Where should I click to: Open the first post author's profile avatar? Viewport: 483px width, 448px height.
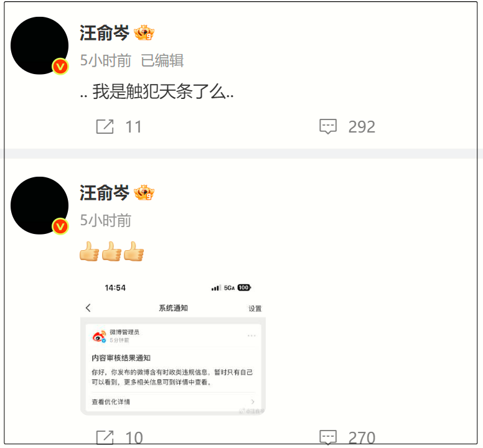coord(39,45)
